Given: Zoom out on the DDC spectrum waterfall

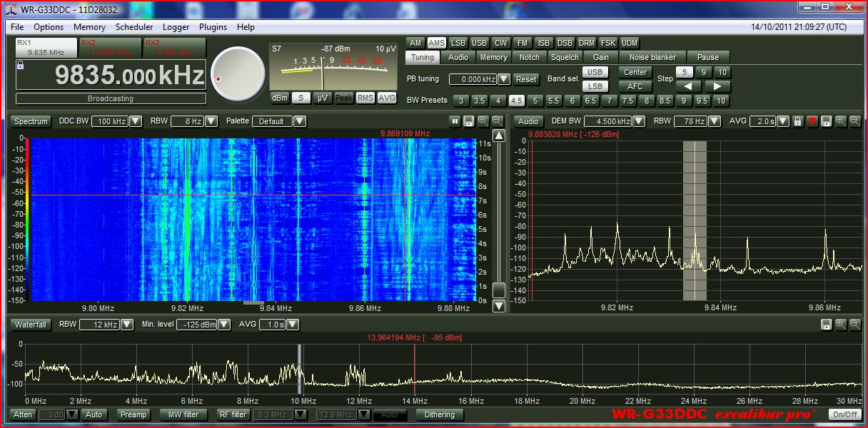Looking at the screenshot, I should (x=497, y=121).
